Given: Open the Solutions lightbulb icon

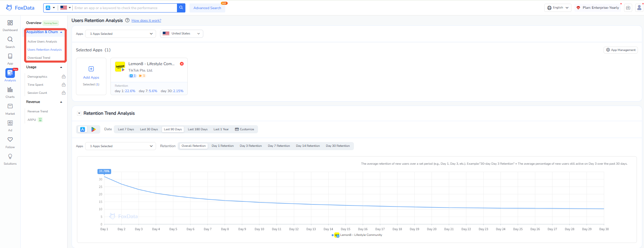Looking at the screenshot, I should pyautogui.click(x=10, y=156).
